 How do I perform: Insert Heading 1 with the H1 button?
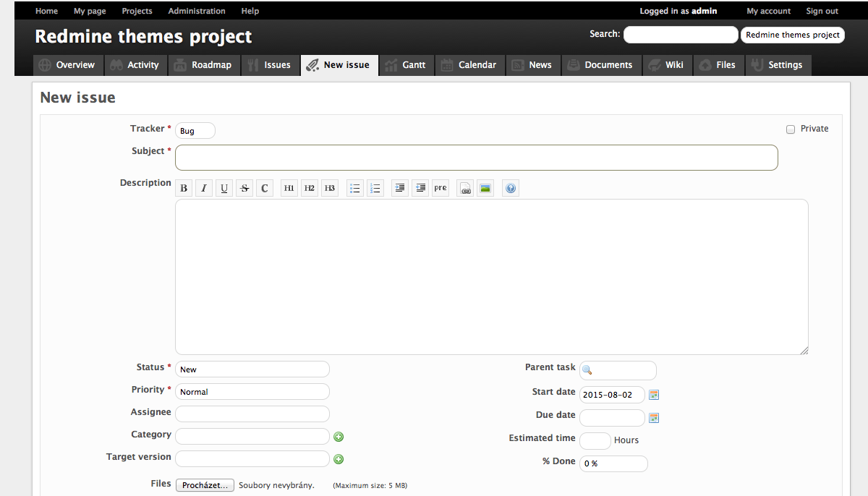[x=289, y=189]
